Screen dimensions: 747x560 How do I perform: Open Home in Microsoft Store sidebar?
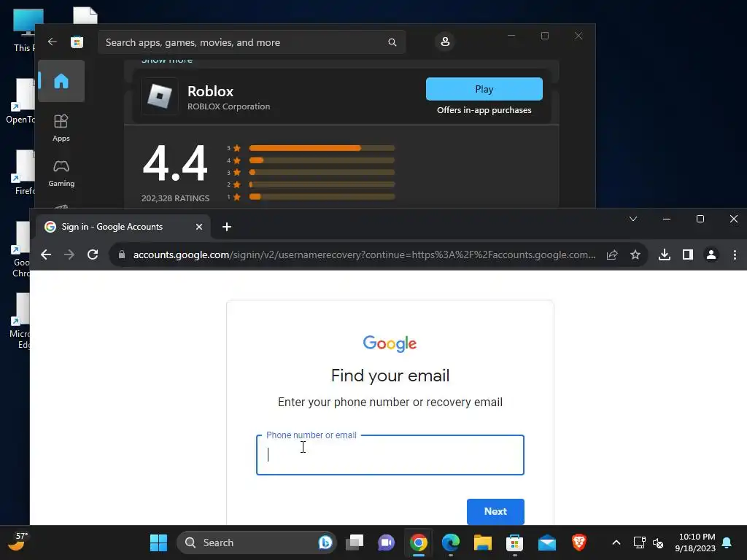[x=61, y=81]
